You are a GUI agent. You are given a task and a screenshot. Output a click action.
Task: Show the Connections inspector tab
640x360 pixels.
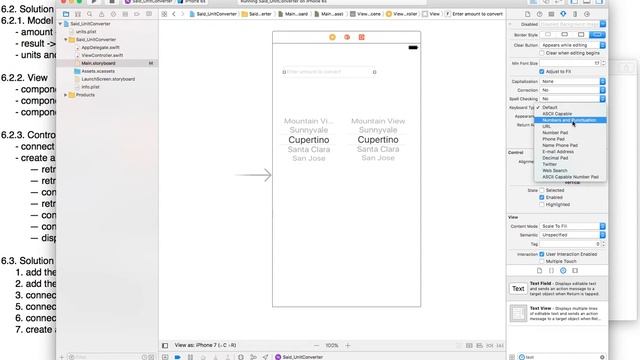point(587,14)
